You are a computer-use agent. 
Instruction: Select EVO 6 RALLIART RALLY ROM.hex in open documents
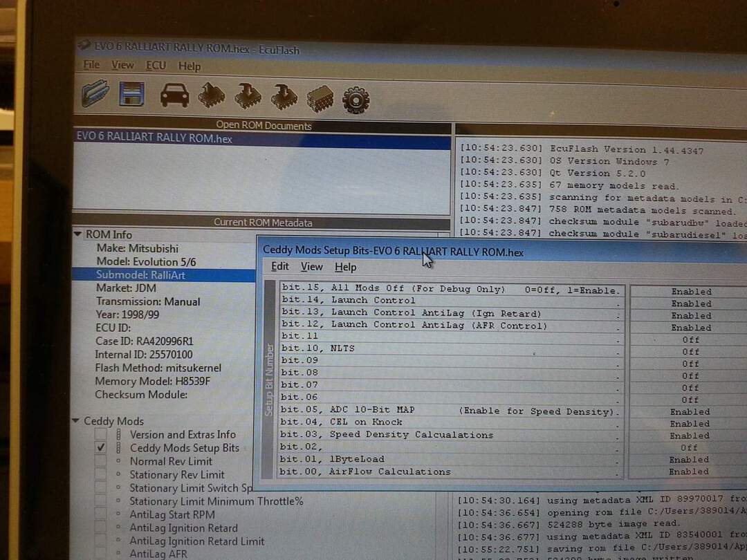(154, 138)
